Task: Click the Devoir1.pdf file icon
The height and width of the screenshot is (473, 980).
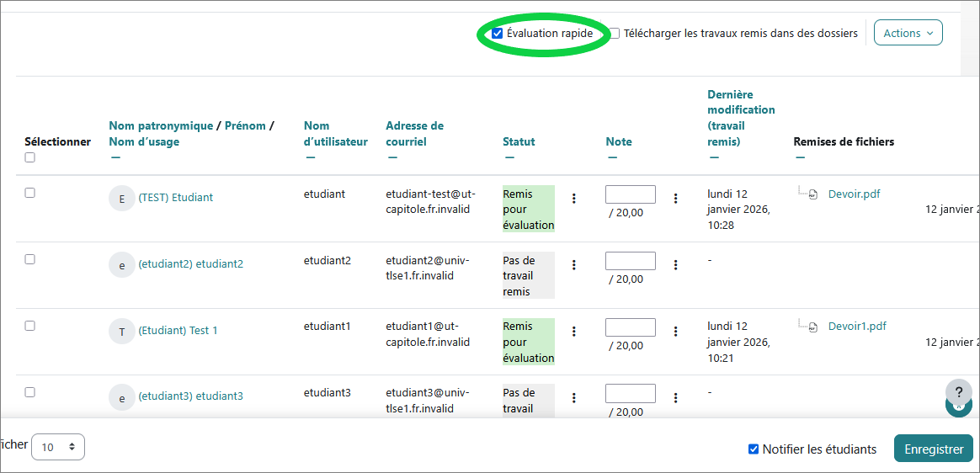Action: [812, 327]
